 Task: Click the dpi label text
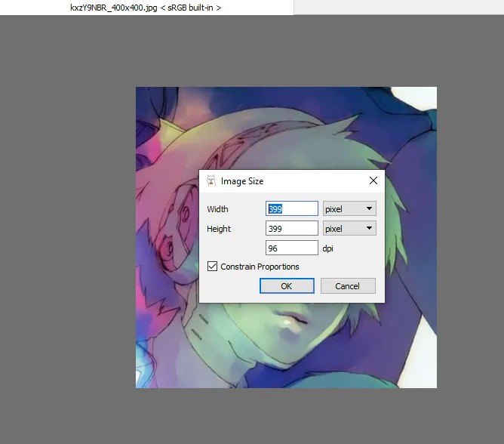coord(327,248)
